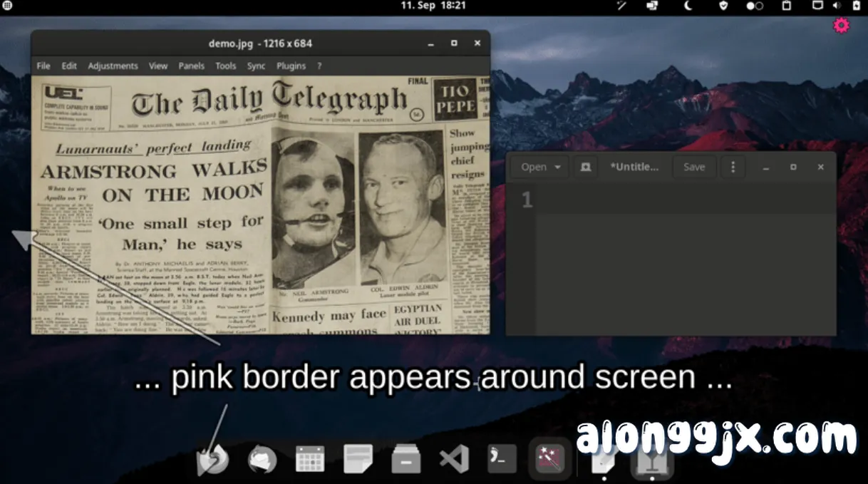Image resolution: width=868 pixels, height=484 pixels.
Task: Toggle the volume speaker icon in top bar
Action: coord(837,6)
